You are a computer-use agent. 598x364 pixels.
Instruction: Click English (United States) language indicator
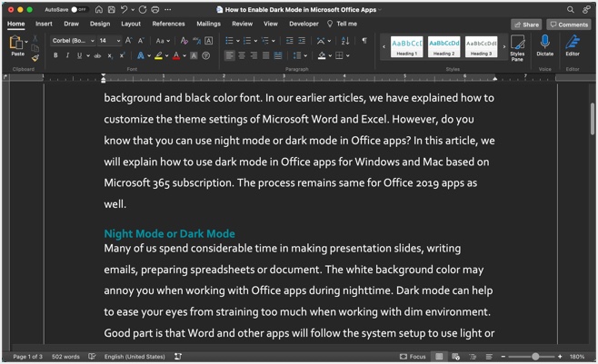coord(135,357)
